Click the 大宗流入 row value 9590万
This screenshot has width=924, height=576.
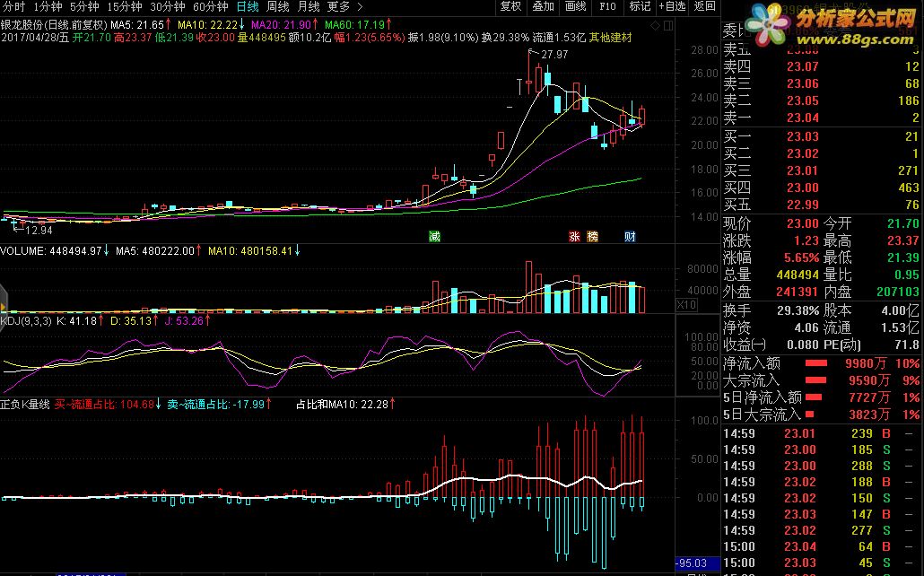[868, 380]
